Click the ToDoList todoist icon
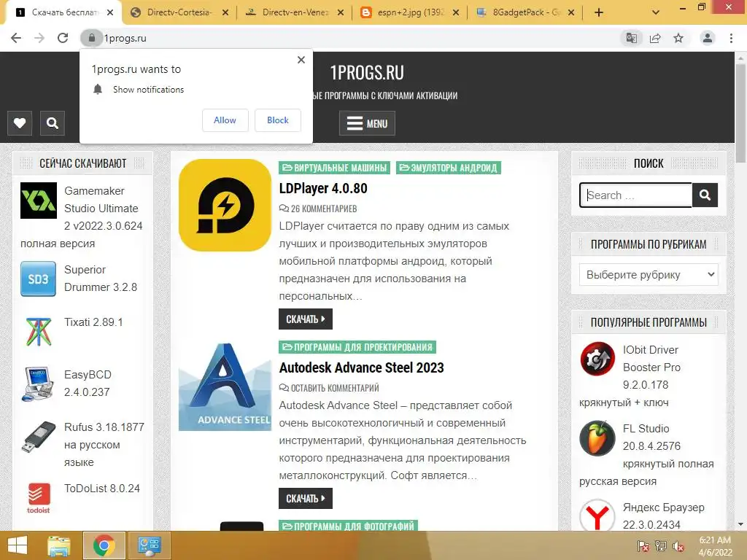Image resolution: width=747 pixels, height=560 pixels. click(x=39, y=497)
